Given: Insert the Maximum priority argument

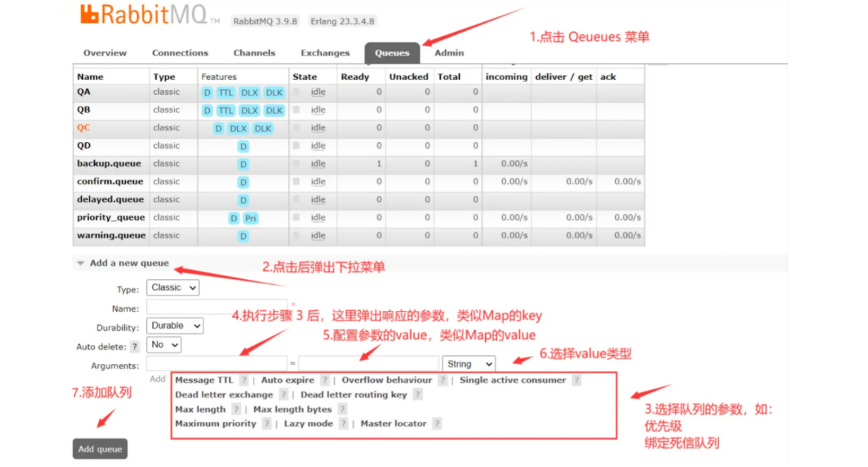Looking at the screenshot, I should pos(215,424).
